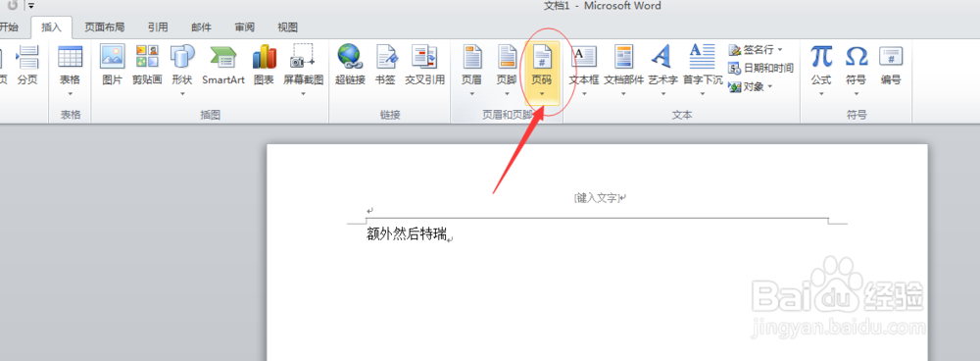Insert 日期和时间 date and time
This screenshot has width=980, height=361.
tap(760, 69)
